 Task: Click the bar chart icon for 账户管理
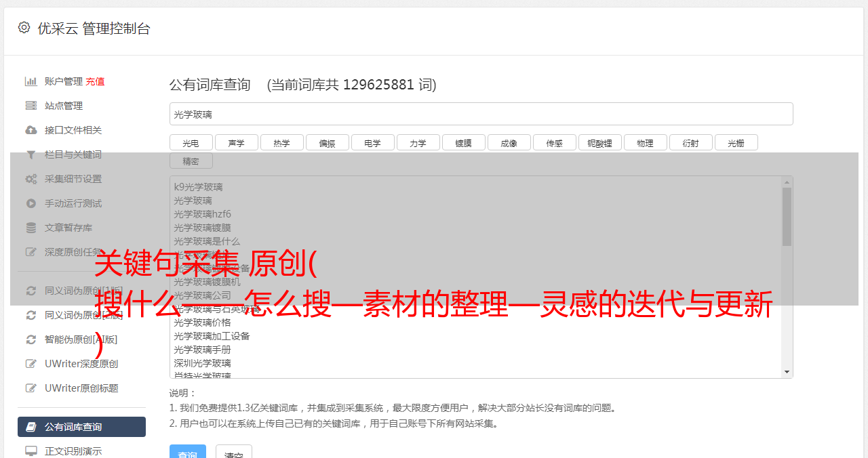[x=31, y=81]
